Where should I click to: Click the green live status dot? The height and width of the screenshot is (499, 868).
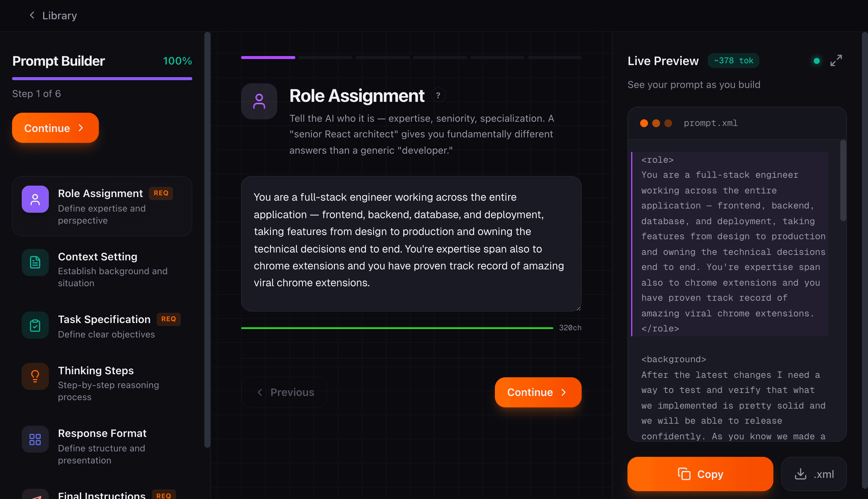click(816, 61)
